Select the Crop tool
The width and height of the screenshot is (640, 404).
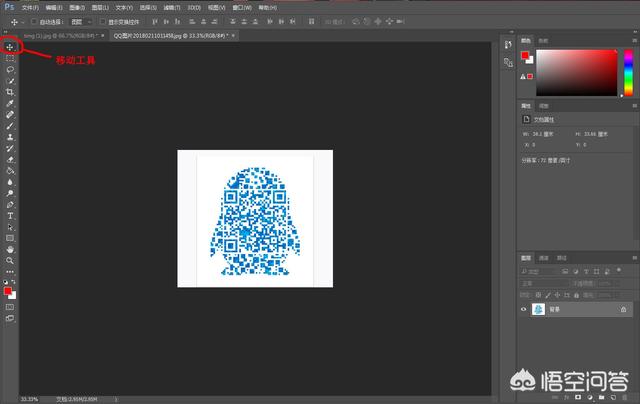coord(10,92)
